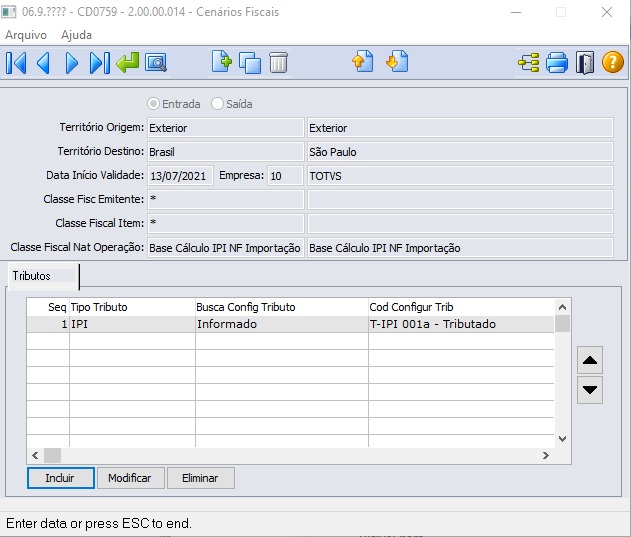Image resolution: width=631 pixels, height=537 pixels.
Task: Go to the previous record
Action: [x=43, y=63]
